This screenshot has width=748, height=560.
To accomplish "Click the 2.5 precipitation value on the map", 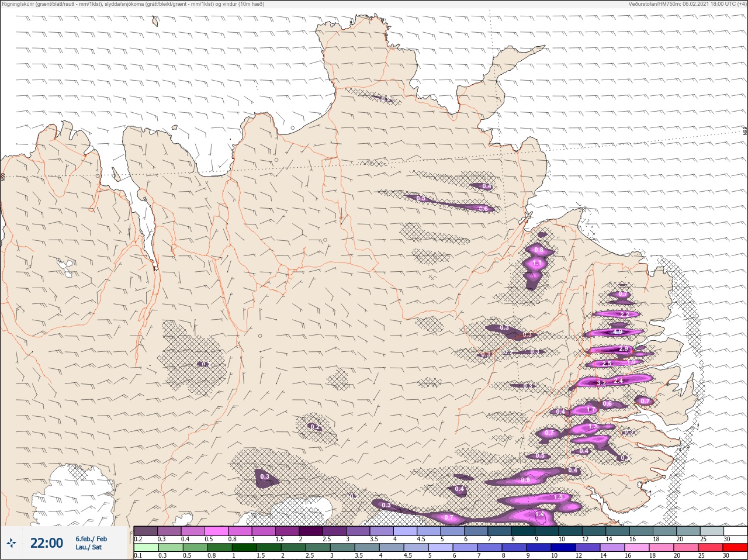I will point(607,364).
